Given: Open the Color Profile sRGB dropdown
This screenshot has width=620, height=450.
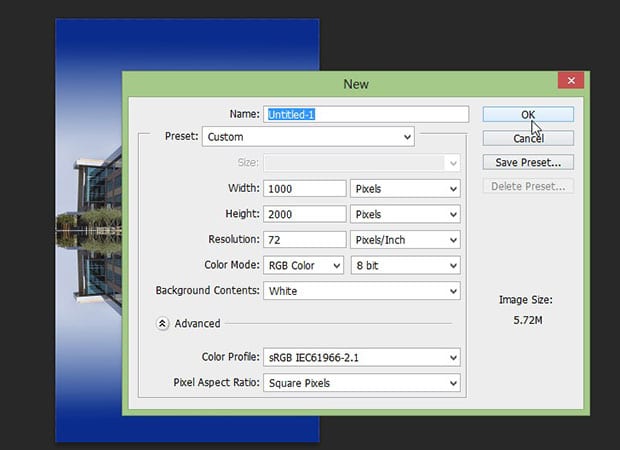Looking at the screenshot, I should [362, 357].
